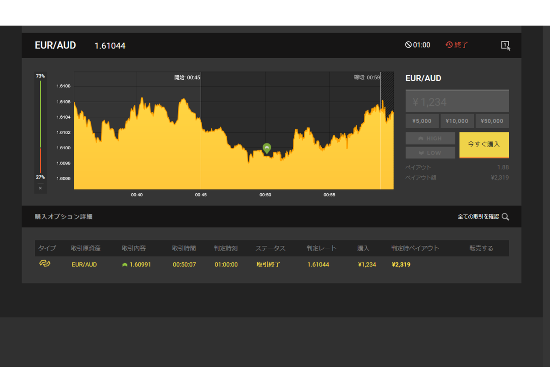
Task: Set amount to ¥5,000
Action: click(x=422, y=121)
